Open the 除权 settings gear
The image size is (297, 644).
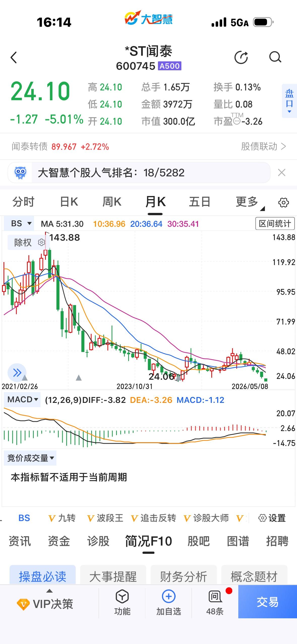tap(41, 242)
